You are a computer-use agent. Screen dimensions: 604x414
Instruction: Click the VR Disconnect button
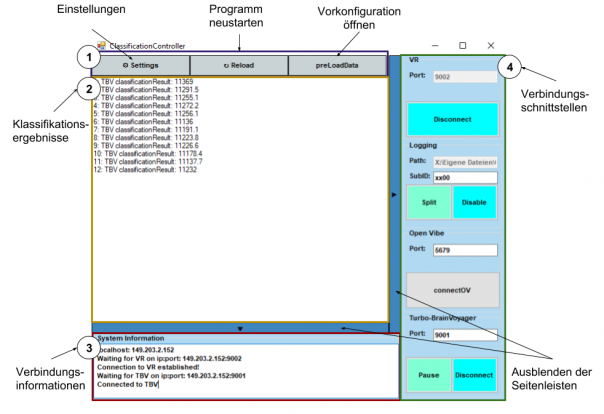click(453, 119)
